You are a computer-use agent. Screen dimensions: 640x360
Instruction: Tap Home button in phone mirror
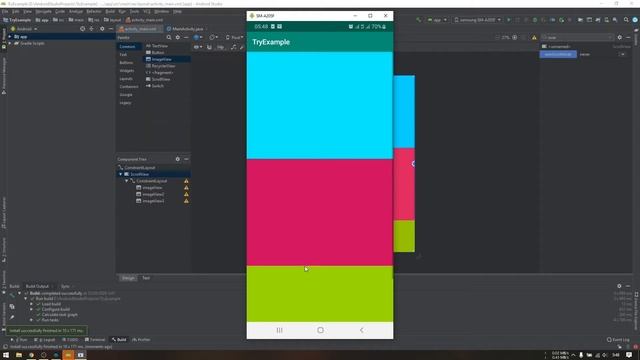320,330
